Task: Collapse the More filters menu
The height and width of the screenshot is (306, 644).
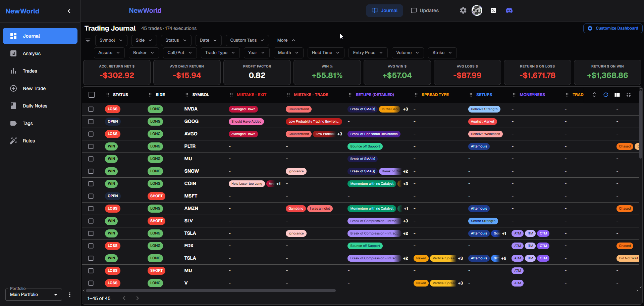Action: coord(285,40)
